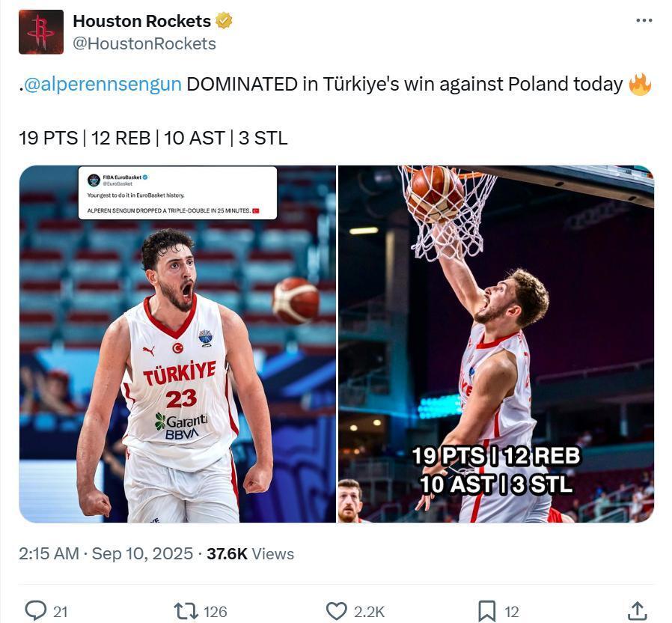This screenshot has height=623, width=672.
Task: Open the right dunk photo
Action: [x=496, y=344]
